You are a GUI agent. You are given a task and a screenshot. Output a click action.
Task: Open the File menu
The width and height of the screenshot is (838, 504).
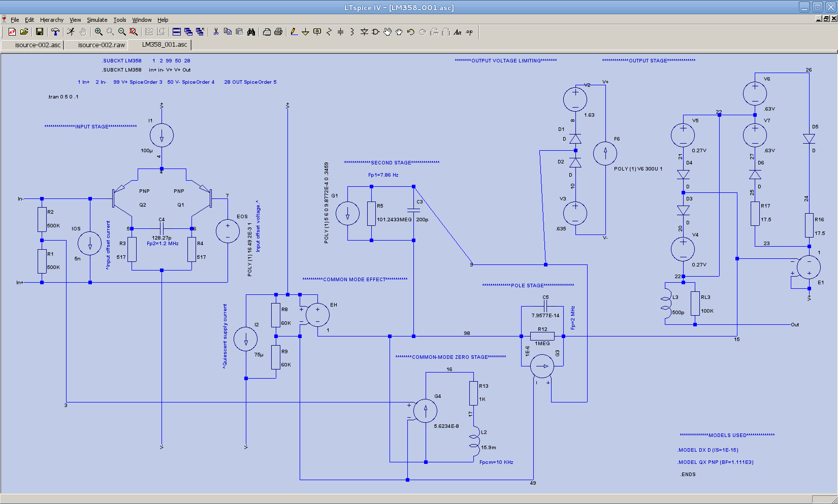[15, 20]
